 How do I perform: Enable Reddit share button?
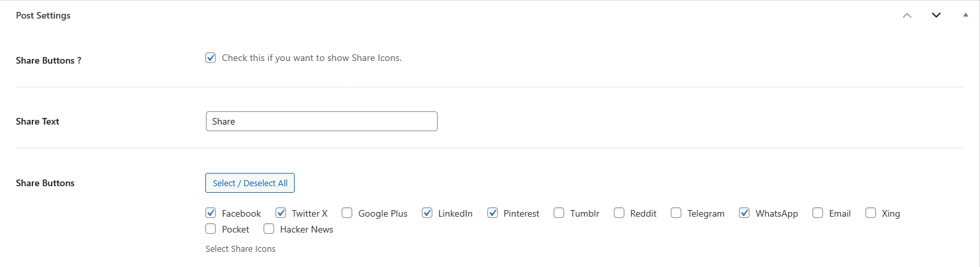click(x=619, y=213)
